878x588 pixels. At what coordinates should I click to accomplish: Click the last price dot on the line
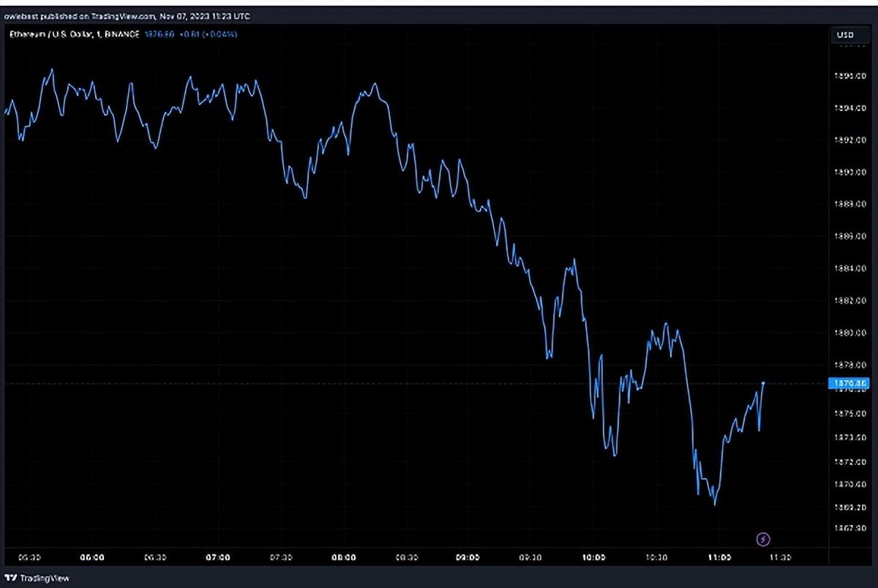(763, 382)
